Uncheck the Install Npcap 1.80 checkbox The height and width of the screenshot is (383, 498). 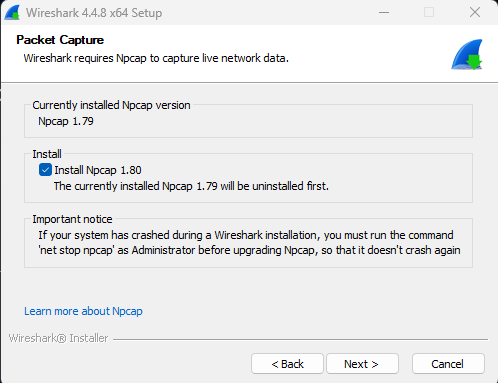coord(45,170)
